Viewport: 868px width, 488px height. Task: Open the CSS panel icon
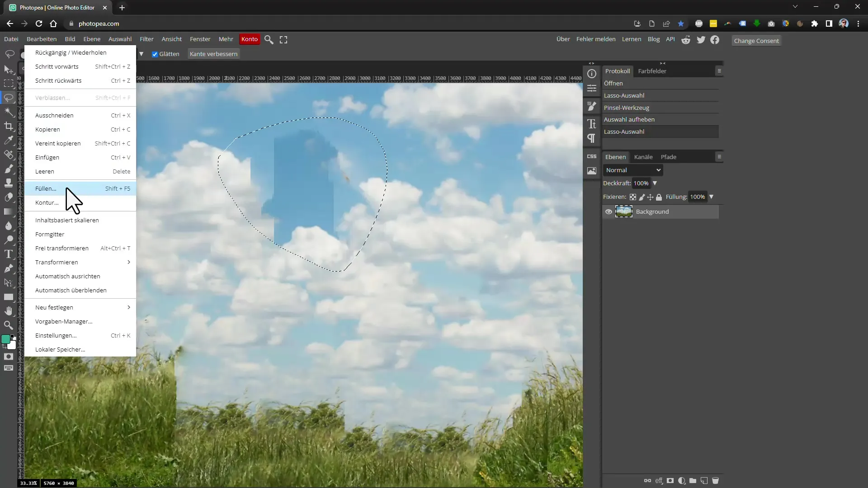pos(592,156)
